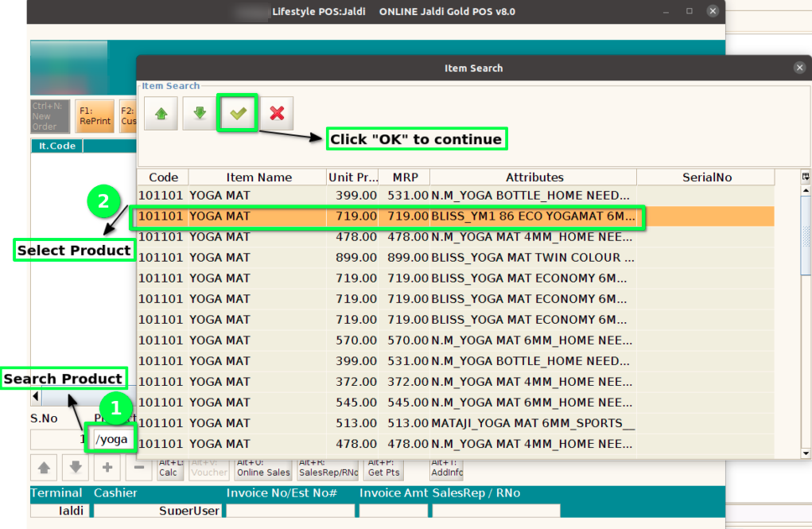Select row MATAJI_YOGA MAT 6MM_SPORTS
The height and width of the screenshot is (529, 812).
pos(456,423)
